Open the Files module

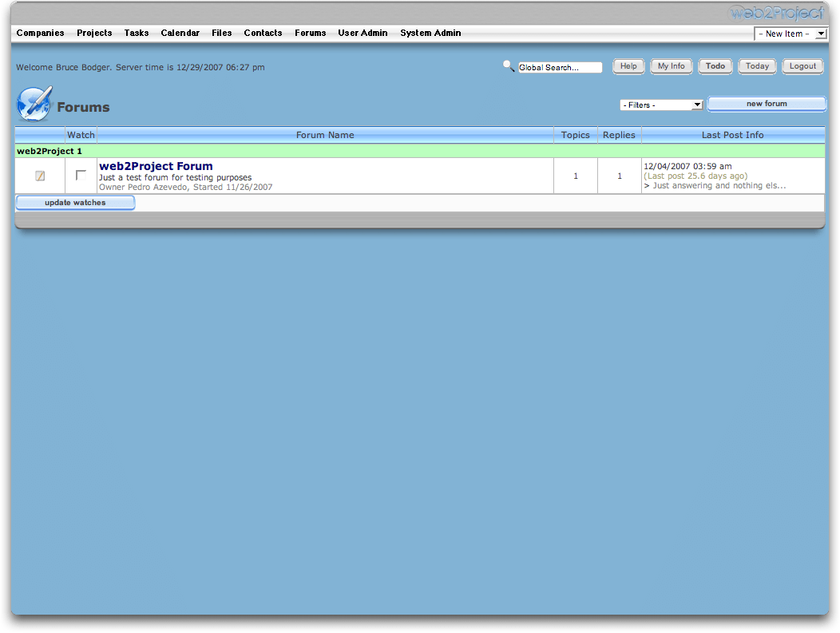pos(222,33)
